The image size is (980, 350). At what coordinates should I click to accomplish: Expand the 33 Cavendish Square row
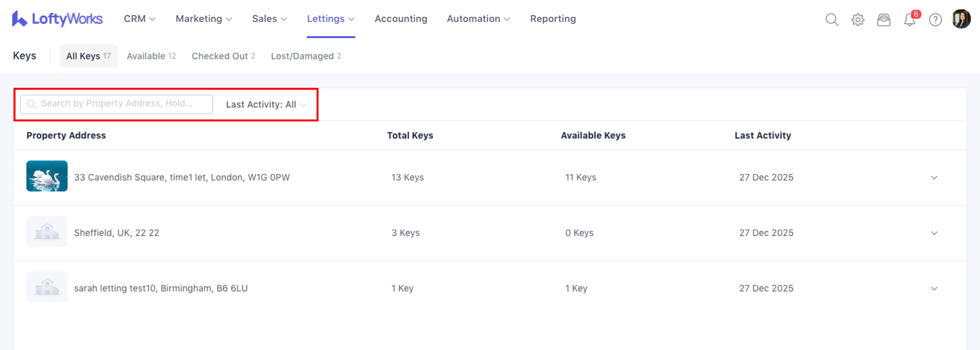(x=934, y=178)
